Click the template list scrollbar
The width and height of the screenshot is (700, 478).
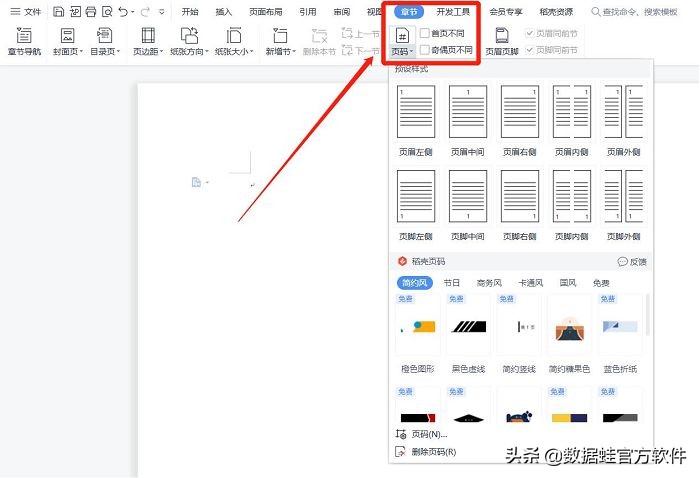click(648, 315)
